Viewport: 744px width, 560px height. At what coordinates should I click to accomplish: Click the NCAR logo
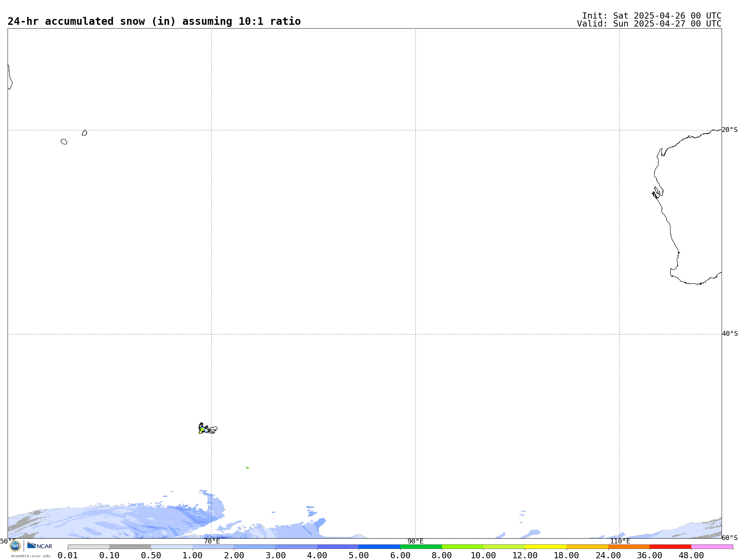click(x=40, y=546)
